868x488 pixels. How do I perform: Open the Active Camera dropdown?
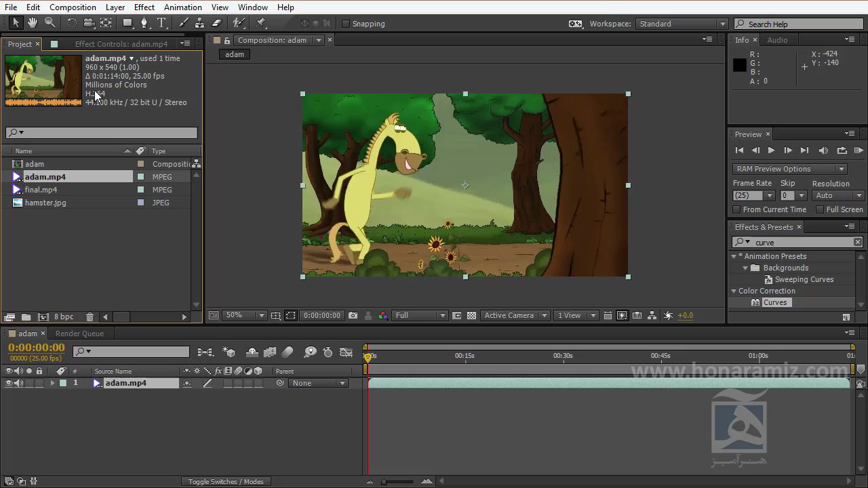[x=515, y=315]
